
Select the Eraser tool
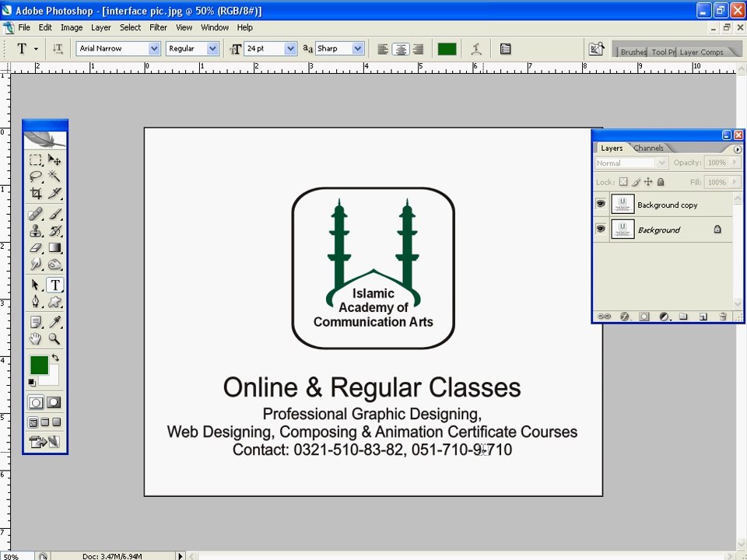[35, 247]
